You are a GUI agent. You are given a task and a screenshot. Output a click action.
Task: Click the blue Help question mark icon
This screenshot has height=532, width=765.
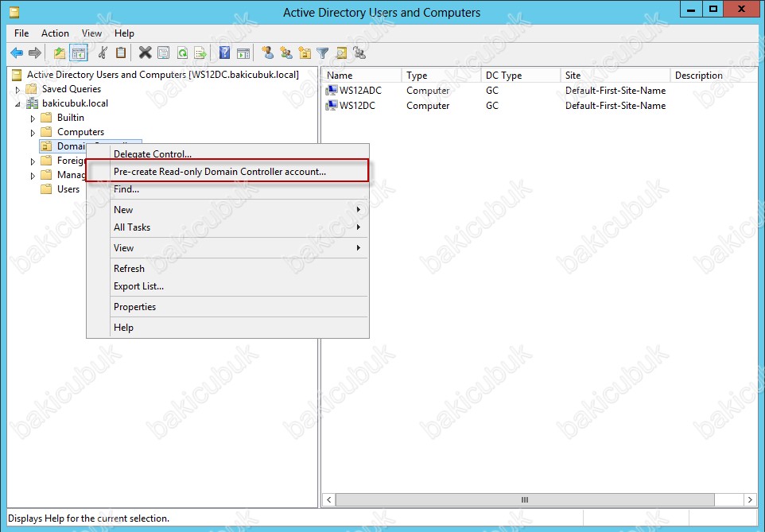[x=224, y=52]
